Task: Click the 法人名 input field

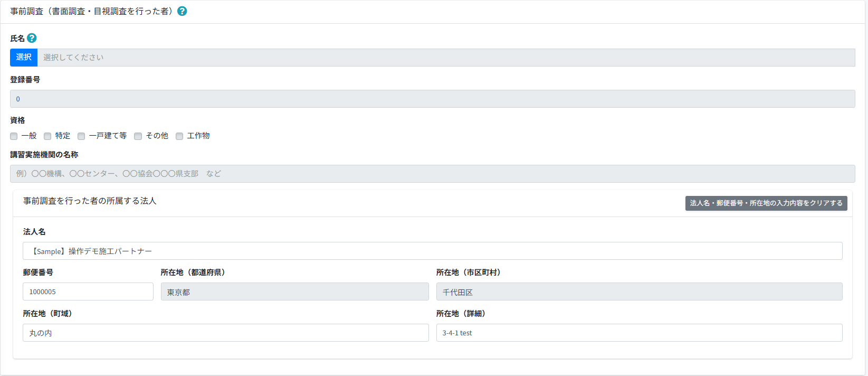Action: click(x=432, y=251)
